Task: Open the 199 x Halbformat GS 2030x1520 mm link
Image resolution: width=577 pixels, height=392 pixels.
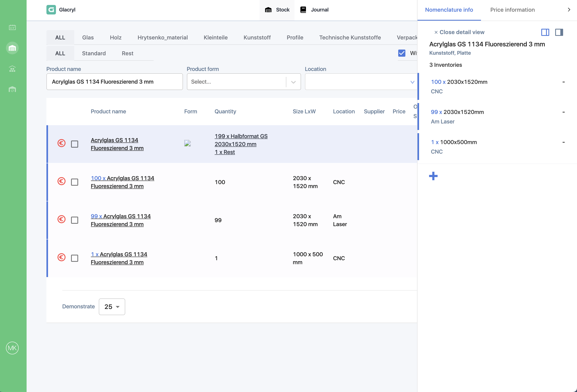Action: (x=241, y=140)
